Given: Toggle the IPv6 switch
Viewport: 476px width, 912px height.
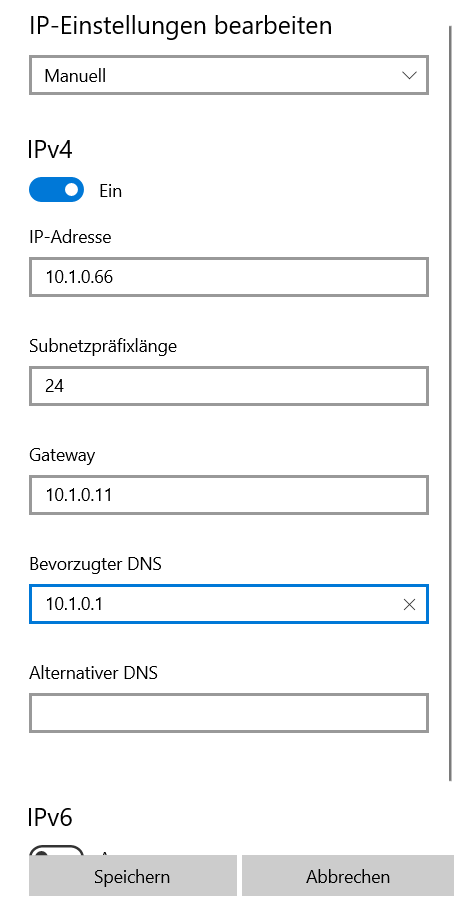Looking at the screenshot, I should [56, 850].
